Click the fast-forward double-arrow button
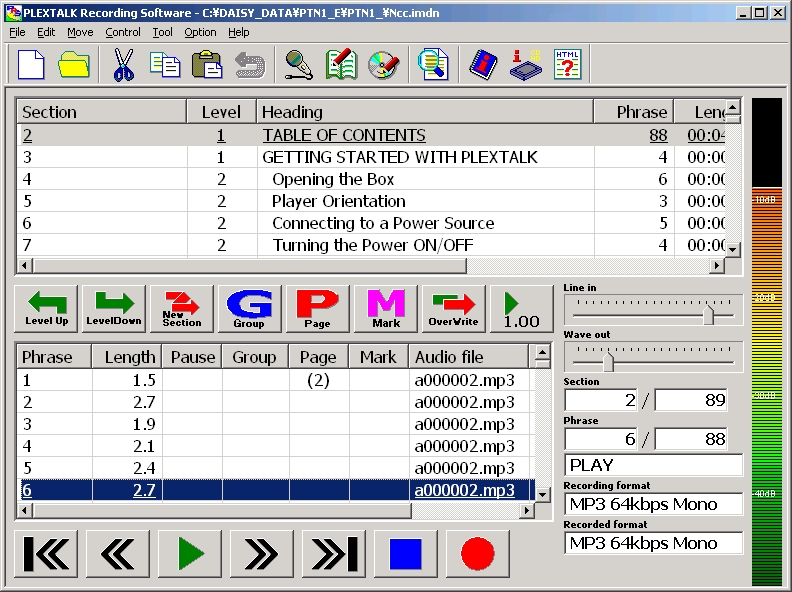Image resolution: width=792 pixels, height=592 pixels. [262, 554]
